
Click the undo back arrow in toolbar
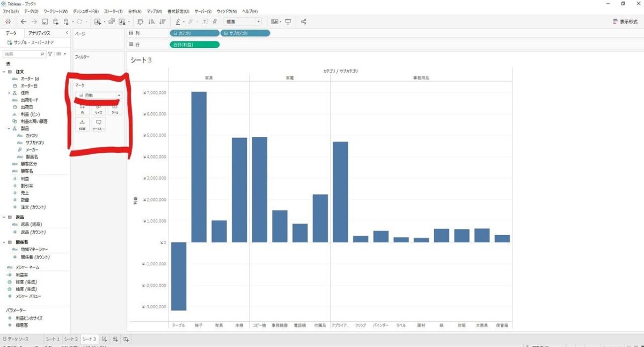[x=23, y=22]
